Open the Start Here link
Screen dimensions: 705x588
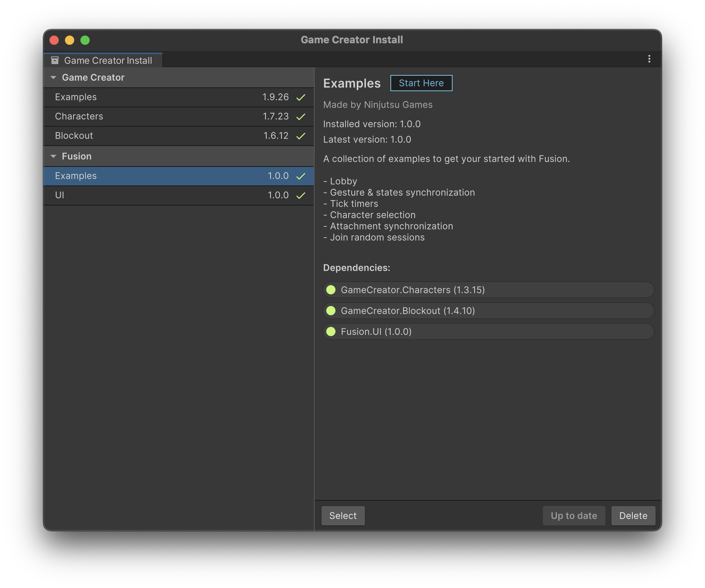click(x=421, y=83)
